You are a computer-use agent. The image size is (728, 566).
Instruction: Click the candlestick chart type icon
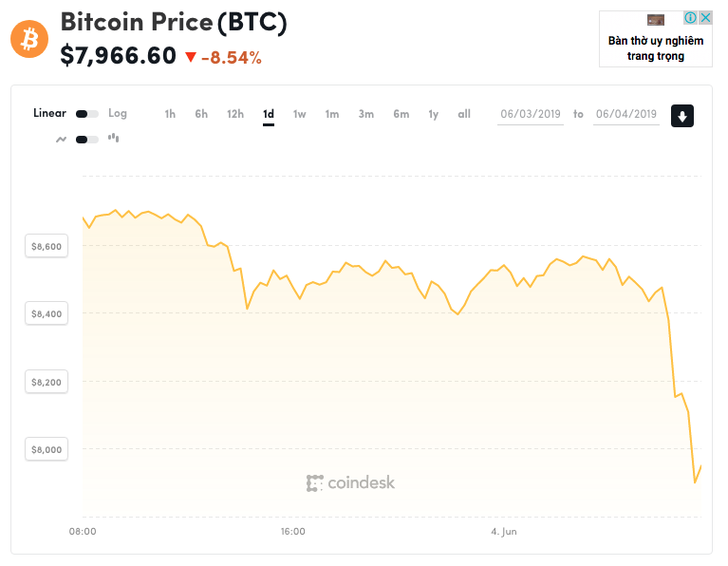[114, 138]
